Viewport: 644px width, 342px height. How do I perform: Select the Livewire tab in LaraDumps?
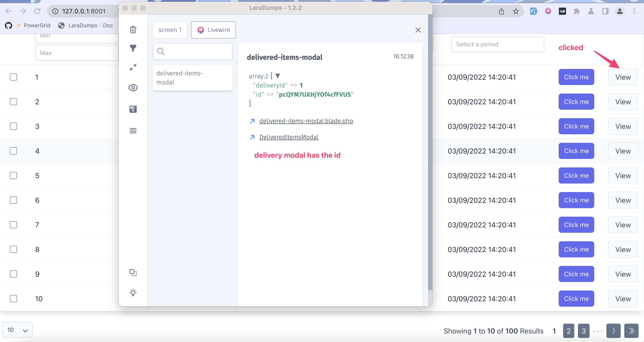tap(213, 30)
